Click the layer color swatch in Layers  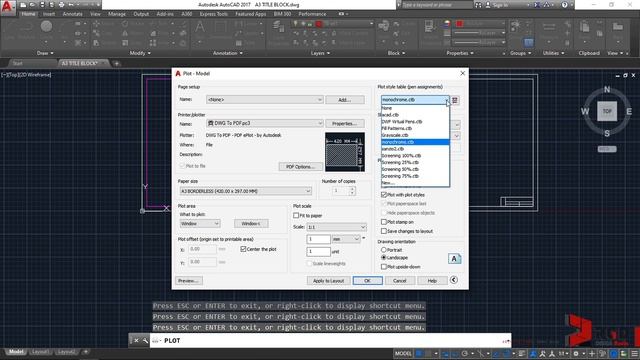319,24
